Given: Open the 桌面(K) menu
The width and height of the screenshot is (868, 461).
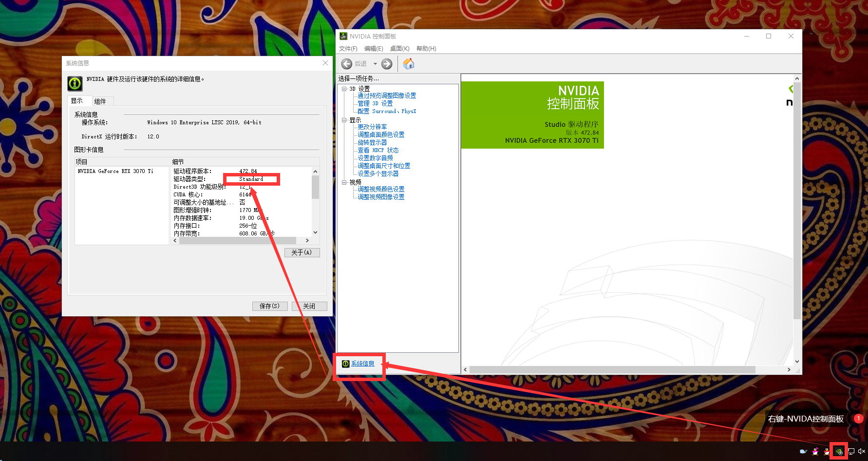Looking at the screenshot, I should pyautogui.click(x=399, y=49).
